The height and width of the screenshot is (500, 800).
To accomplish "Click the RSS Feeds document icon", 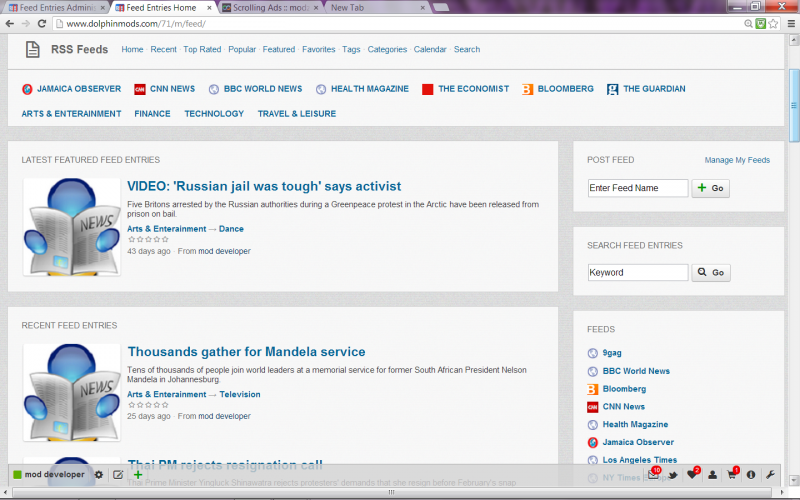I will 33,49.
